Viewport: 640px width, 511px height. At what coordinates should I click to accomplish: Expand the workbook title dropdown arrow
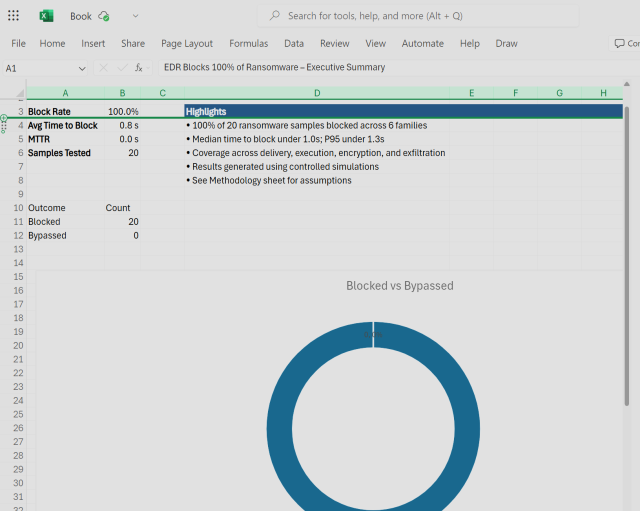[x=135, y=16]
